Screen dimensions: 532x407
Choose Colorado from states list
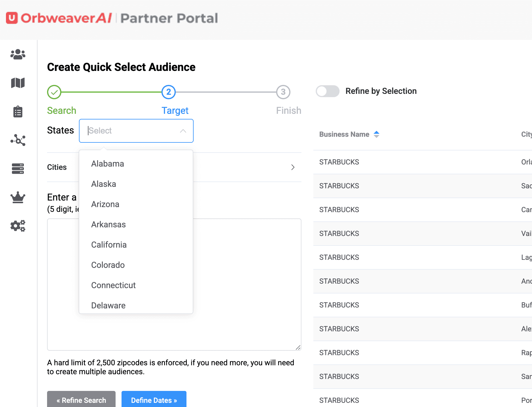pos(136,265)
